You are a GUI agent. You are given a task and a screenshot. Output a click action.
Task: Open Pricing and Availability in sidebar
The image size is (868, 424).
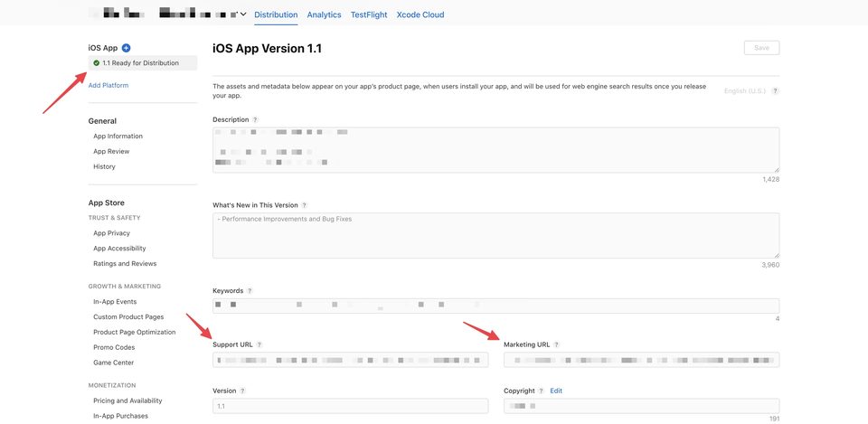[x=127, y=400]
